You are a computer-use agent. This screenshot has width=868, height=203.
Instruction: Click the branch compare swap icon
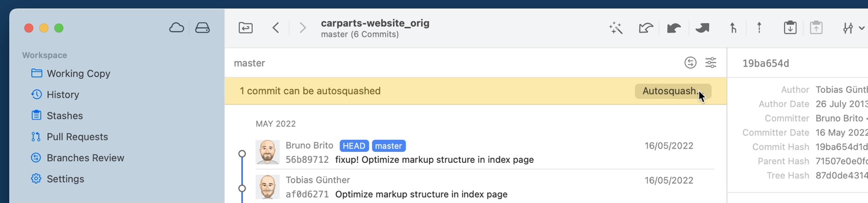click(x=691, y=63)
